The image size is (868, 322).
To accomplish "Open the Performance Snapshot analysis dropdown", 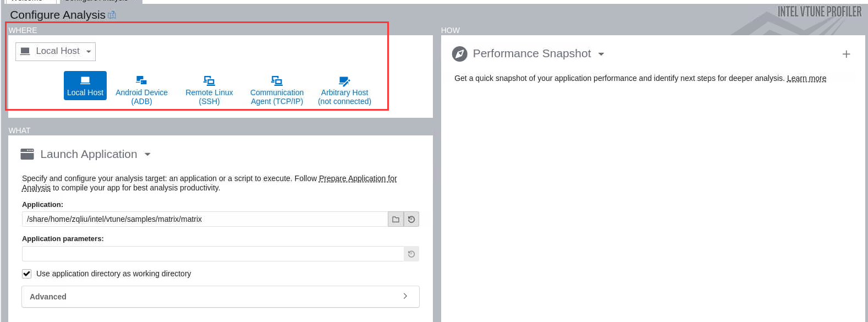I will pos(601,54).
